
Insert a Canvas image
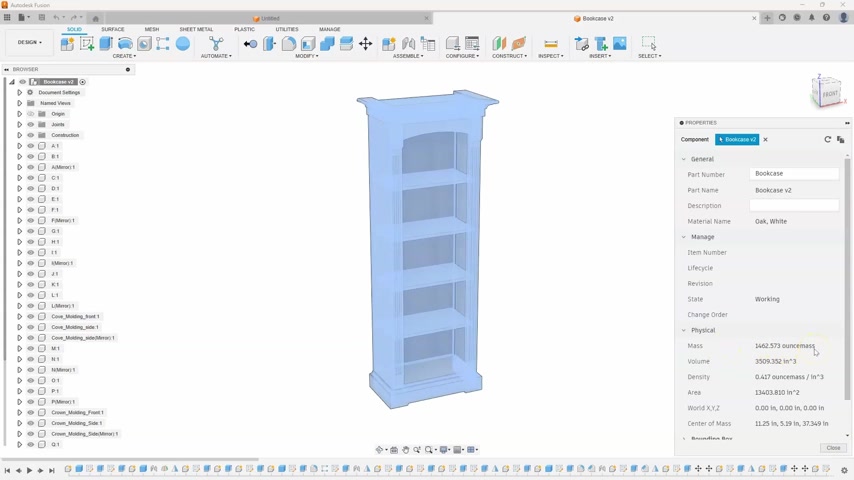(x=620, y=44)
